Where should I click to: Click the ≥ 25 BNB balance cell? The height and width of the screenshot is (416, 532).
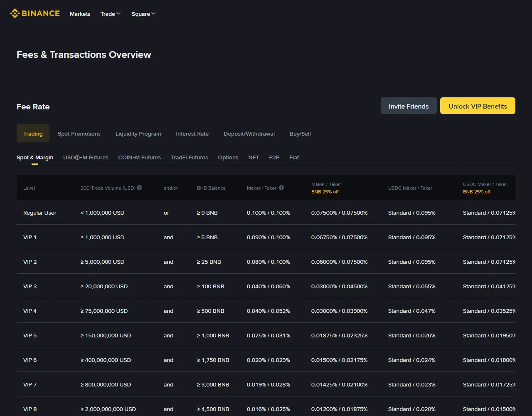209,262
